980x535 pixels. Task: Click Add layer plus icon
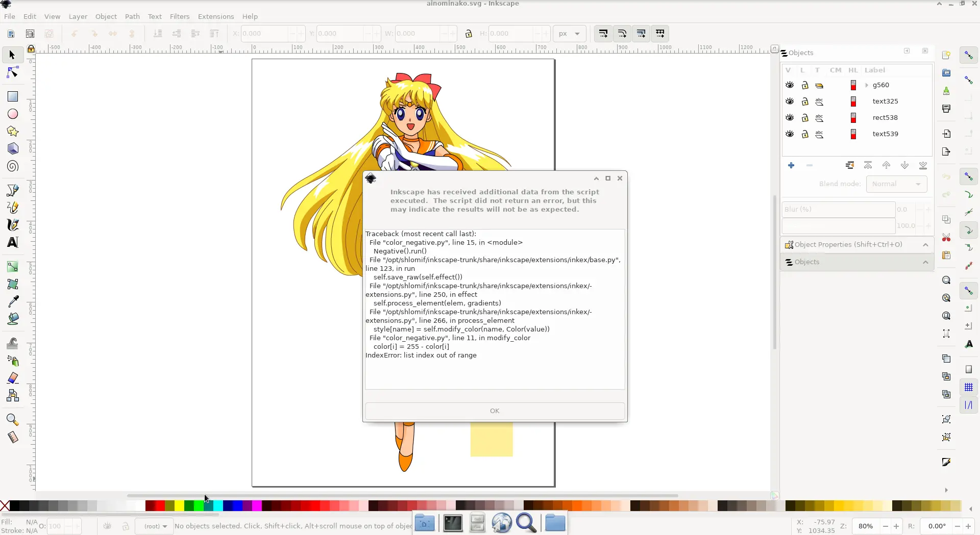[791, 165]
